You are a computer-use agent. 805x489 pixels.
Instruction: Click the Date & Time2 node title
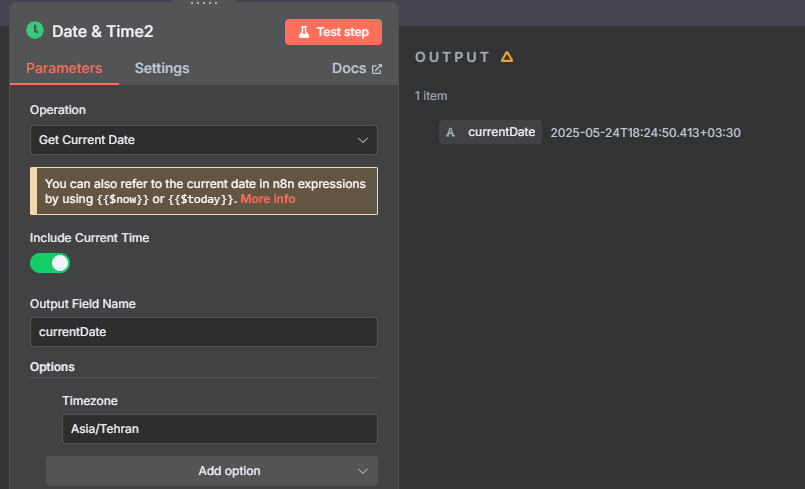[x=103, y=31]
